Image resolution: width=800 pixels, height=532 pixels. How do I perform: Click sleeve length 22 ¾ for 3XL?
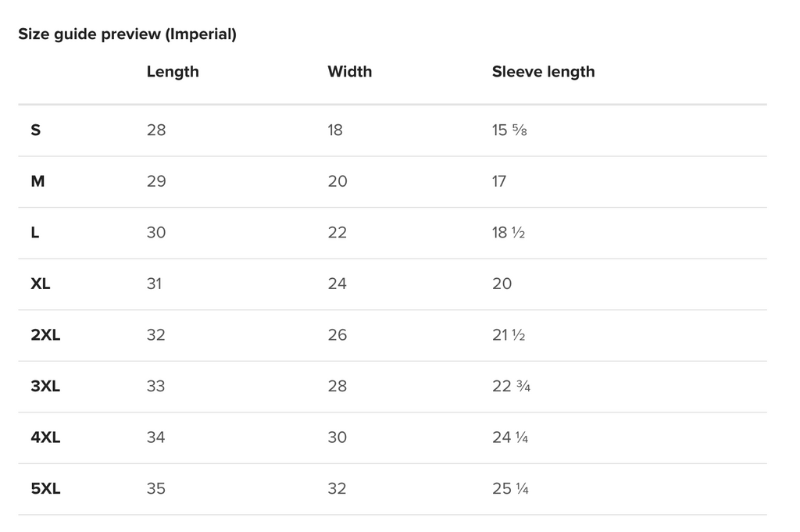point(511,387)
